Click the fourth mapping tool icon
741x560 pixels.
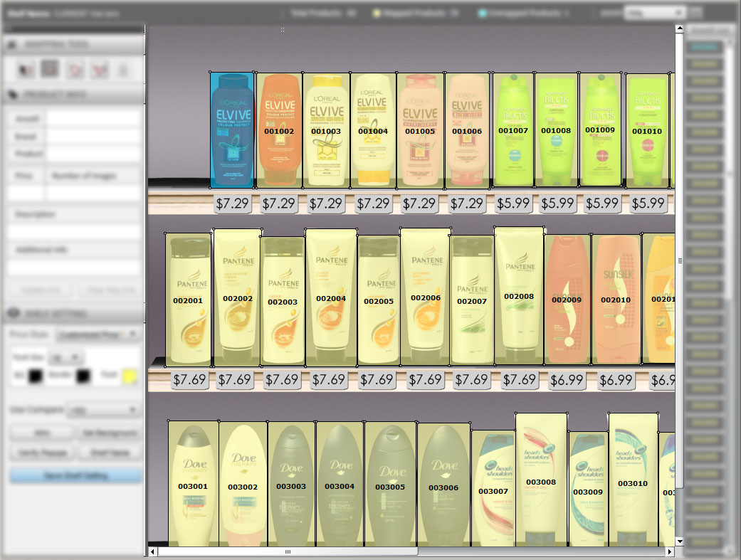[x=100, y=69]
